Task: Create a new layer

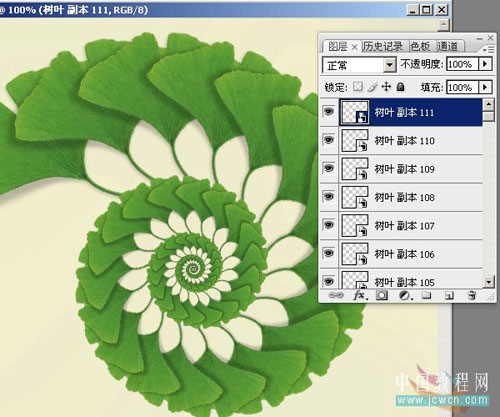Action: click(x=449, y=295)
